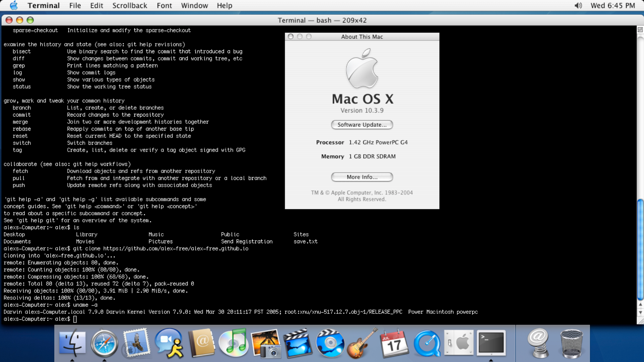Image resolution: width=644 pixels, height=362 pixels.
Task: Click 'Receiving objects' progress line
Action: (96, 291)
